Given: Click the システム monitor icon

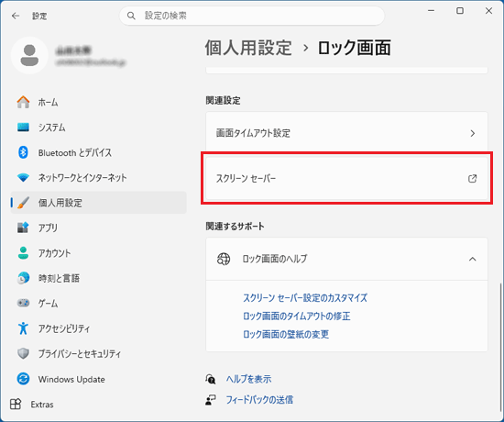Looking at the screenshot, I should pyautogui.click(x=23, y=128).
